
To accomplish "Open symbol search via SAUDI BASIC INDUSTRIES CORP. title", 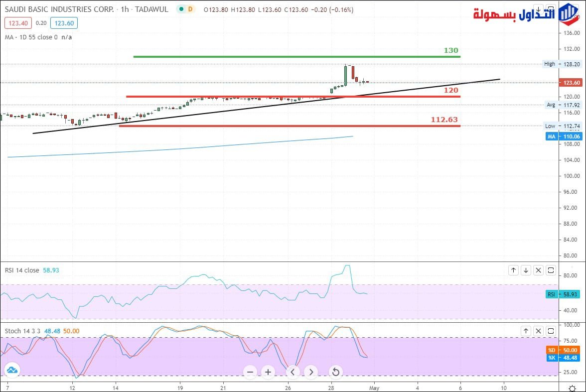I will 59,9.
